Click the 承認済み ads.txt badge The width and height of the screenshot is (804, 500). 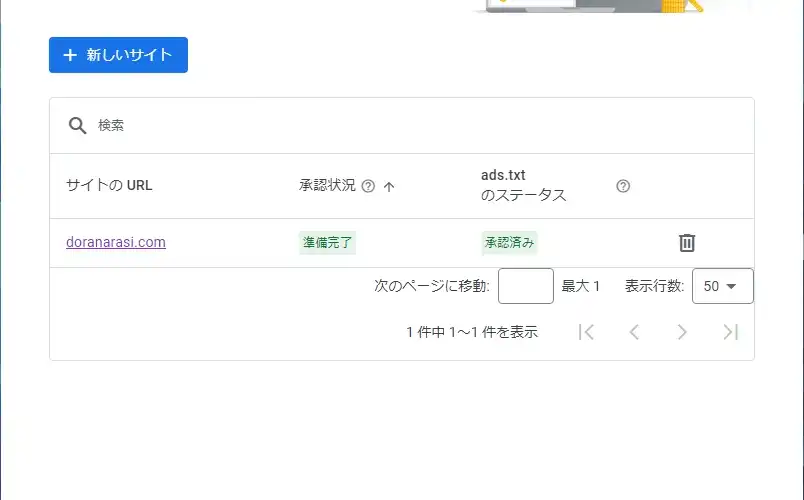click(509, 242)
